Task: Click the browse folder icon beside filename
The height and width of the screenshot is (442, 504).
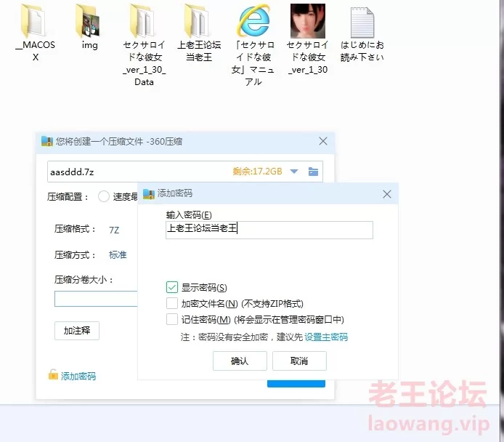Action: [313, 172]
